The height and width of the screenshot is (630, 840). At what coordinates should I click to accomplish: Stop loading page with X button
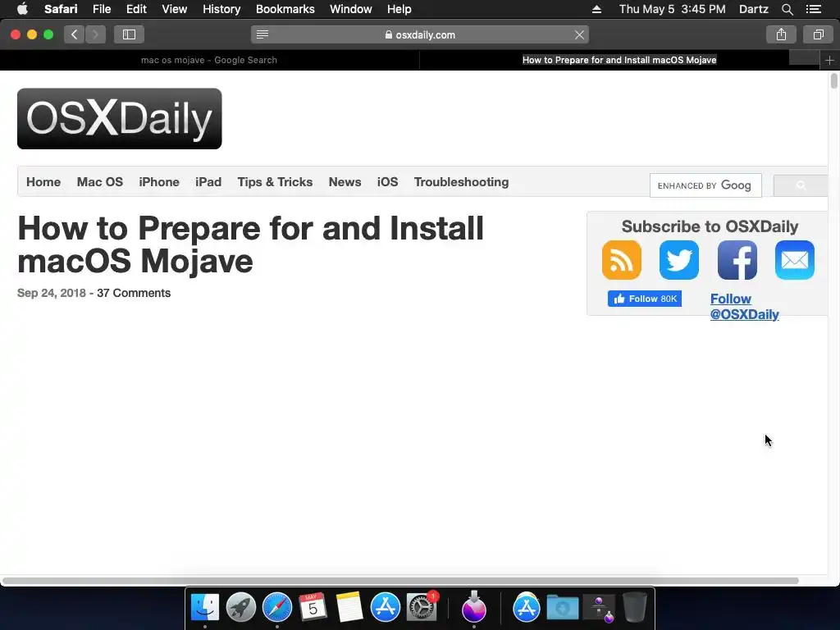click(579, 34)
